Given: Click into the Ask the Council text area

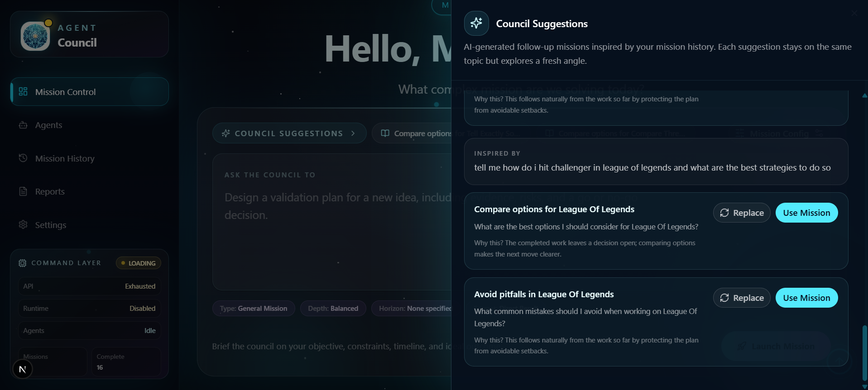Looking at the screenshot, I should click(x=332, y=222).
